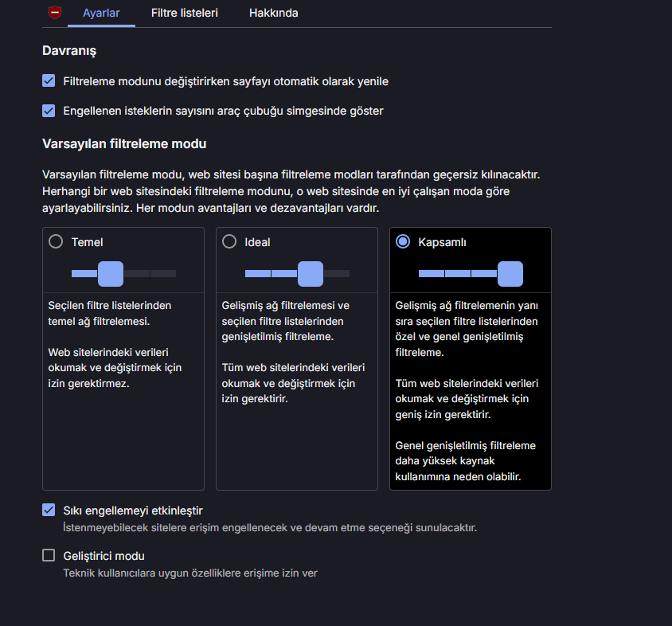Screen dimensions: 672x626
Task: Open the Hakkında tab
Action: click(x=273, y=14)
